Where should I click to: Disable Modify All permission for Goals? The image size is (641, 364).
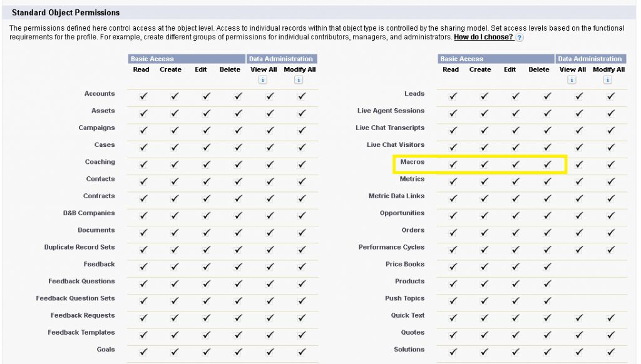300,353
